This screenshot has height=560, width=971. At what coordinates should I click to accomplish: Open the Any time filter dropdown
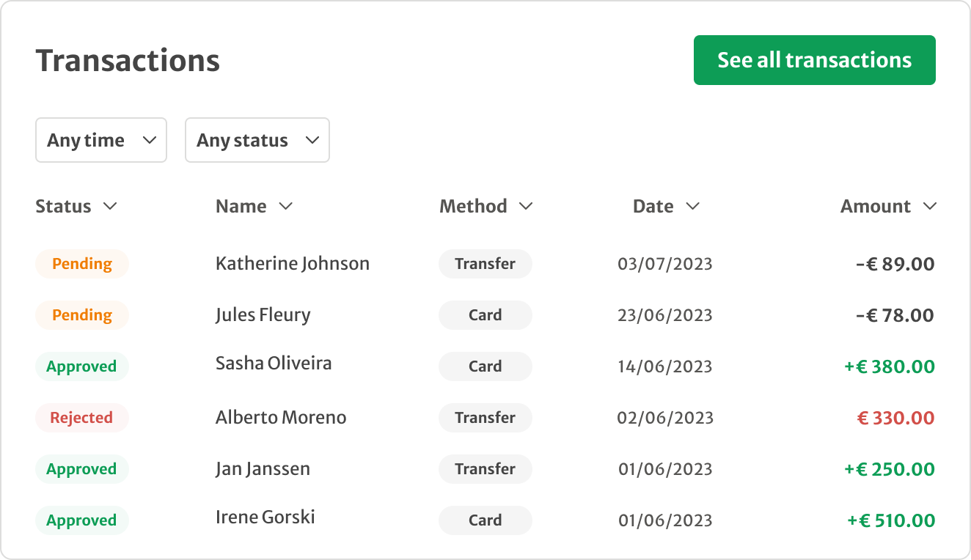point(101,140)
